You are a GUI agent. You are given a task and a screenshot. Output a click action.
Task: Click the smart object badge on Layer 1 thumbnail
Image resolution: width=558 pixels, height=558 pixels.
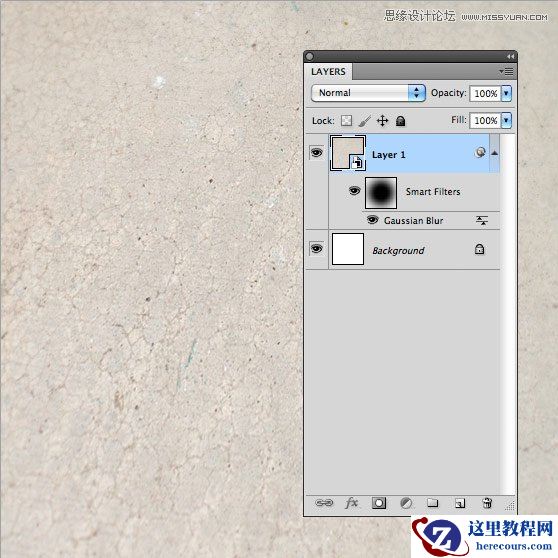click(357, 163)
